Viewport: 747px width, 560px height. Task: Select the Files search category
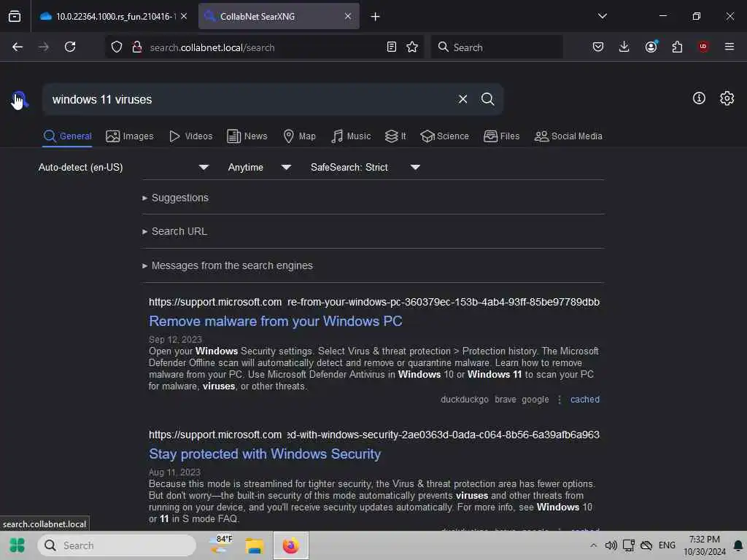pyautogui.click(x=502, y=136)
